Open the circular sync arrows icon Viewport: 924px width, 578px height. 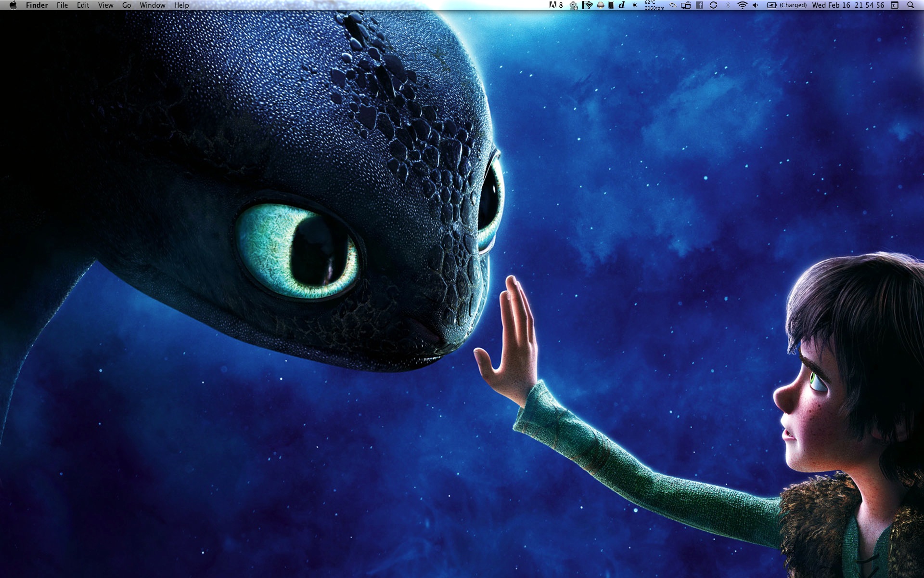(x=713, y=5)
